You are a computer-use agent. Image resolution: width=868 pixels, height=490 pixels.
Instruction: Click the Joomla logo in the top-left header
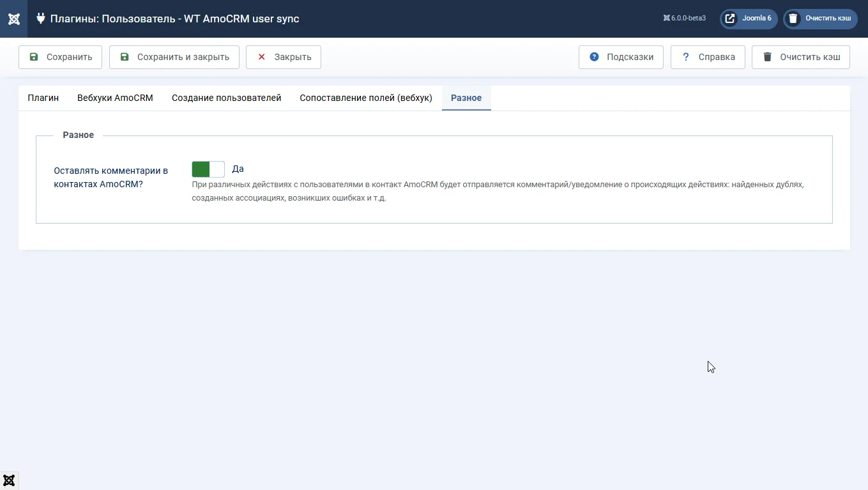(x=13, y=19)
